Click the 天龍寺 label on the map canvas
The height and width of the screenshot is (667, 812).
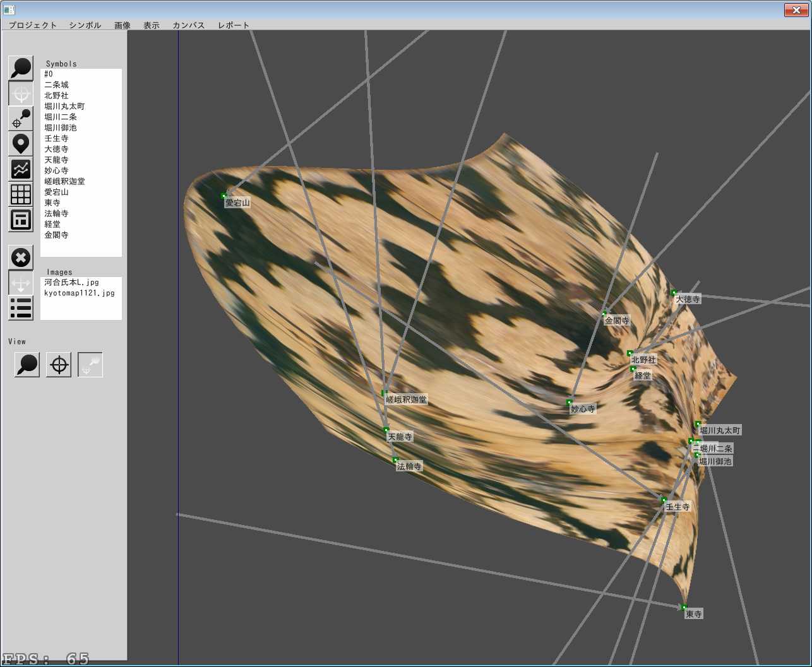click(400, 437)
